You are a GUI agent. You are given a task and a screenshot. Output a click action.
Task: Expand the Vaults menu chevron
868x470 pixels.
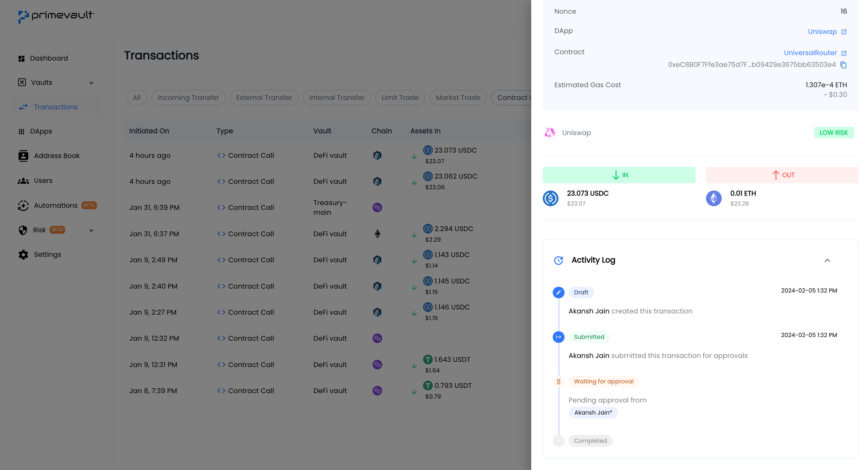point(91,83)
